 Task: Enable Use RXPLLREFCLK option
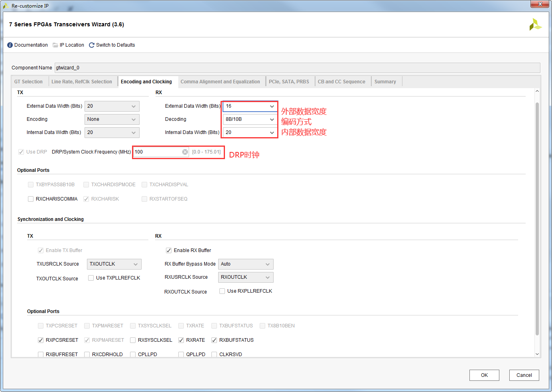222,291
